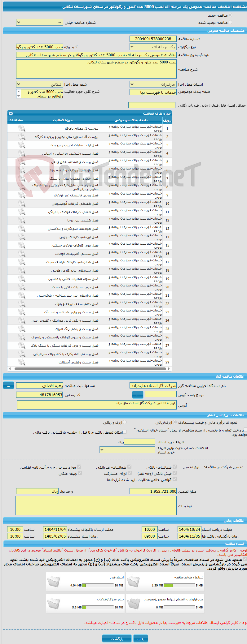
Task: Click the شماره مناقصه field
Action: pyautogui.click(x=153, y=39)
